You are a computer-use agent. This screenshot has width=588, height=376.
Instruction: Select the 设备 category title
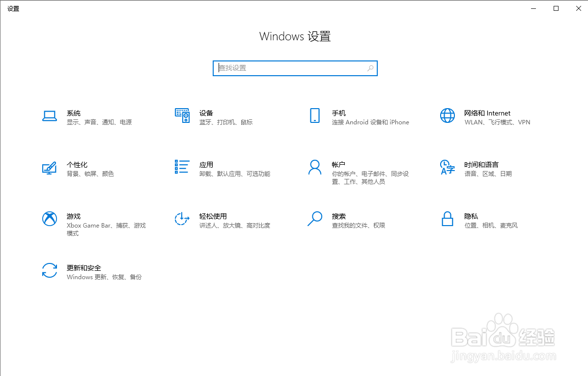click(206, 113)
